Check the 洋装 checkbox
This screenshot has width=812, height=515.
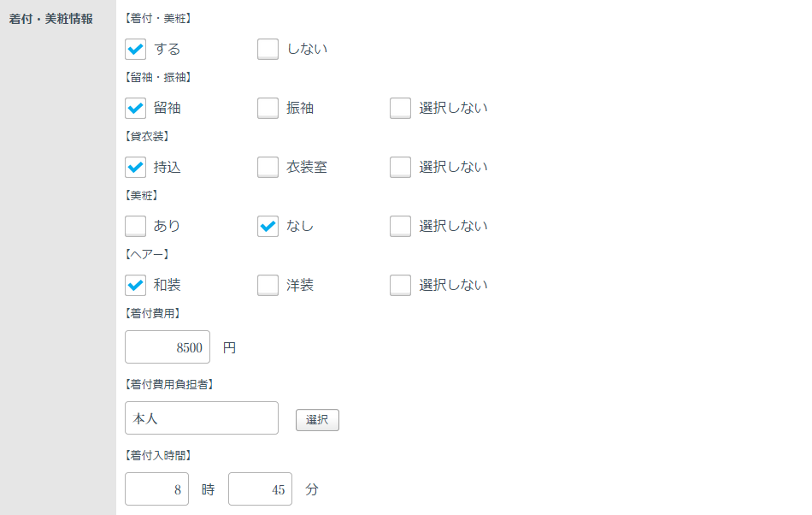click(268, 285)
